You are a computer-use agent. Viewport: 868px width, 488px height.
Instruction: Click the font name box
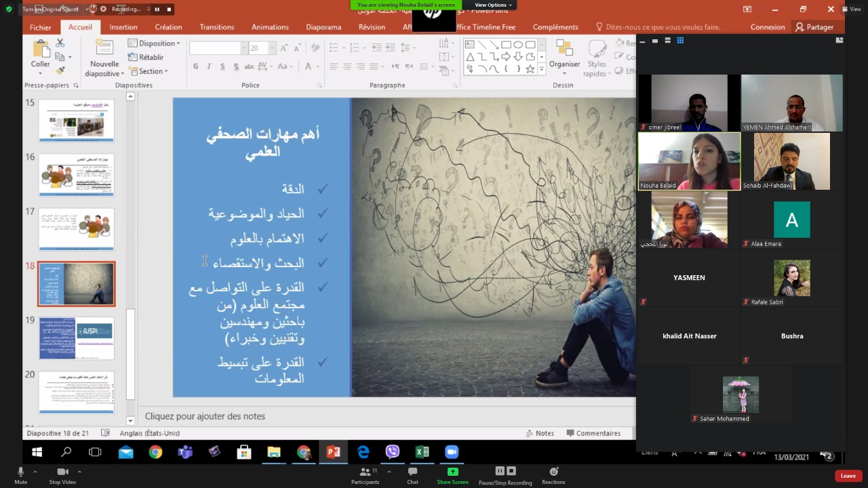tap(215, 48)
